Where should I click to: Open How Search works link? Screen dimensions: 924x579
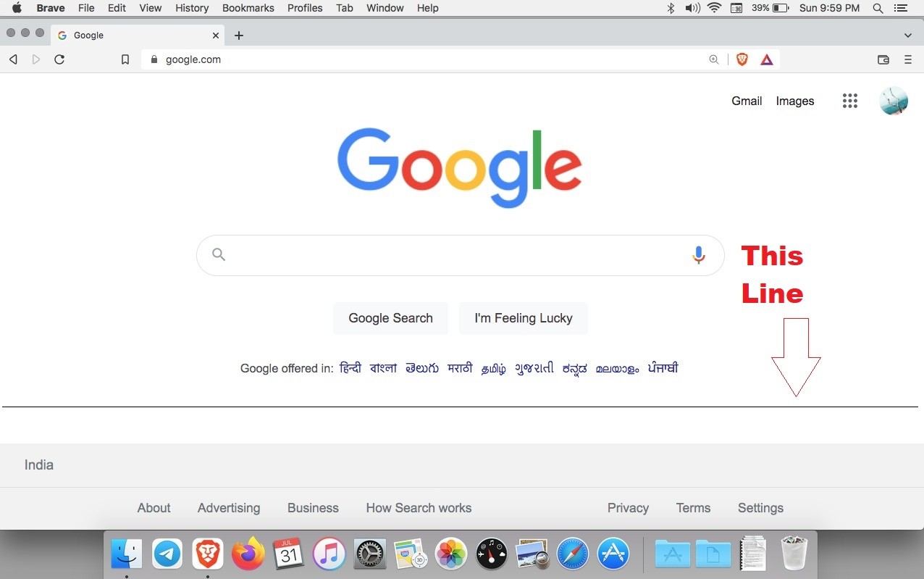(419, 508)
